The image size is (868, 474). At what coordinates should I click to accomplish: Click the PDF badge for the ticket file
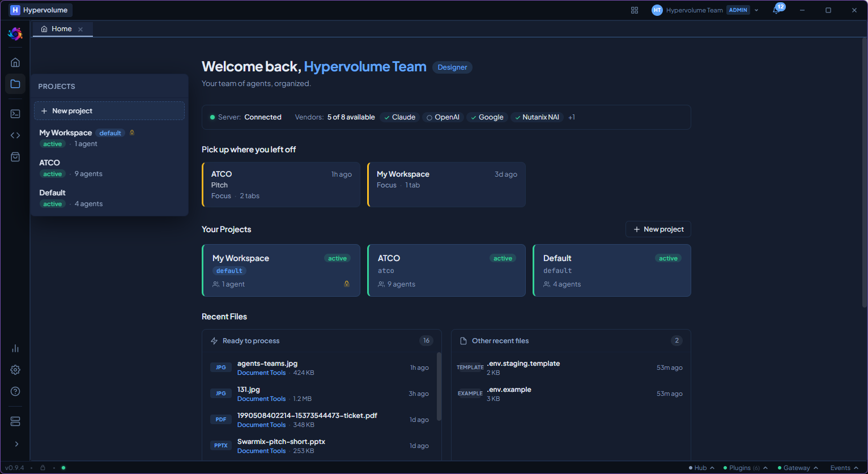click(221, 420)
